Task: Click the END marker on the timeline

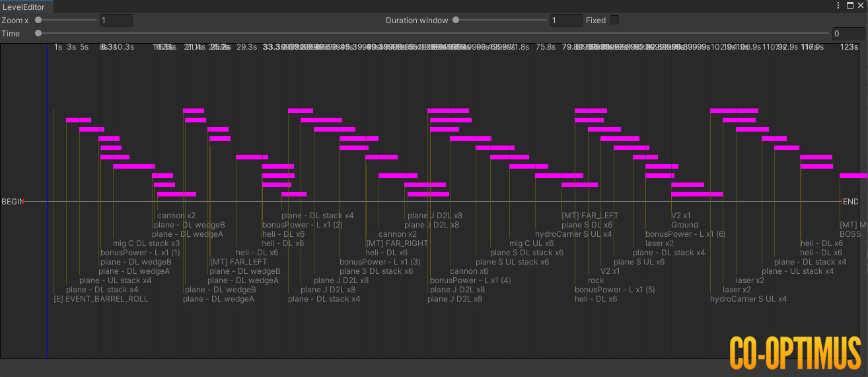Action: point(851,202)
